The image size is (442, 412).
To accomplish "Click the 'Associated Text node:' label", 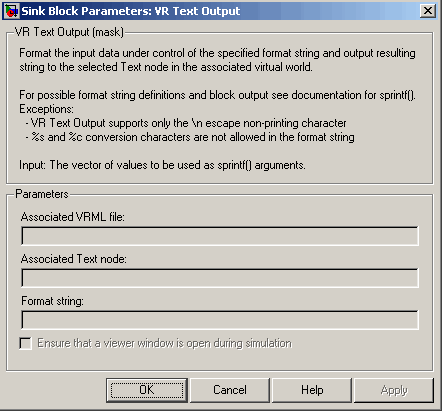I will pos(74,259).
